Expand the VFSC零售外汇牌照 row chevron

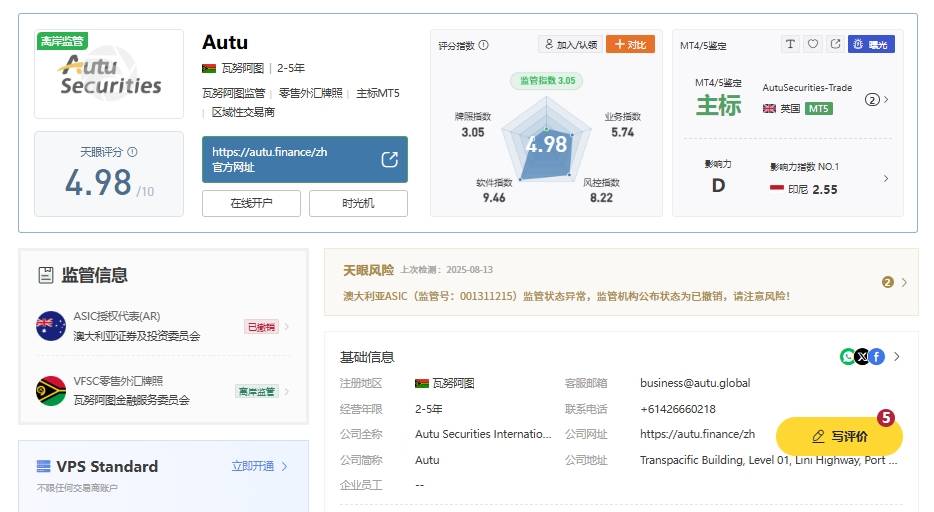[287, 391]
